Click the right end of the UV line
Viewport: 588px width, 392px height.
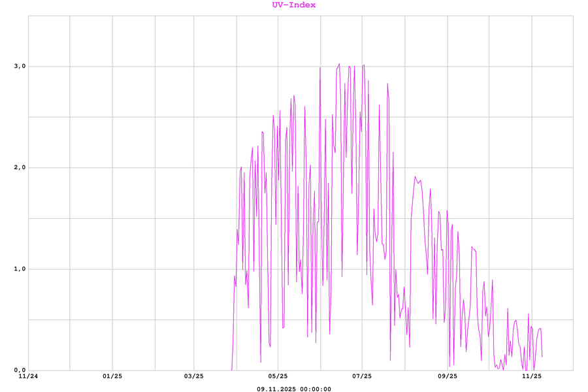click(x=542, y=357)
